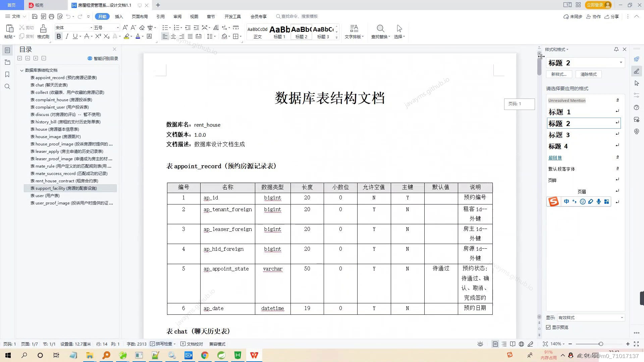The image size is (644, 362).
Task: Click the WPS AI rocket icon in right sidebar
Action: coord(637,59)
